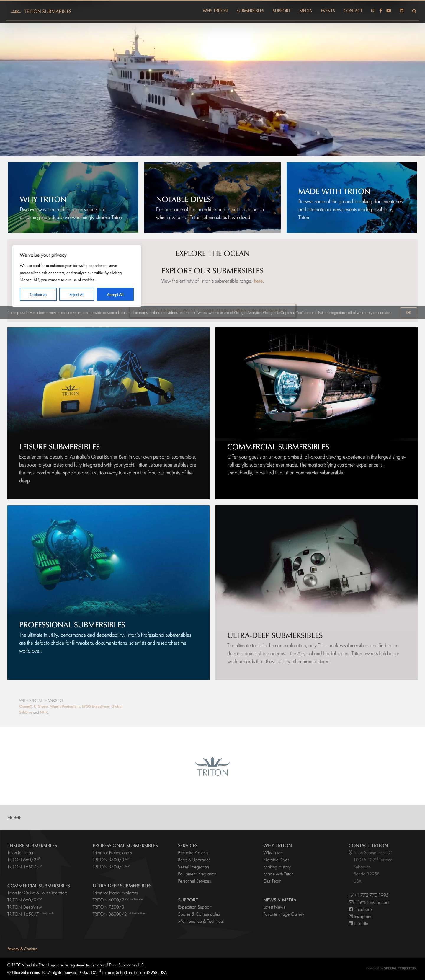The image size is (425, 980).
Task: Open the Commercial Submersibles card
Action: [316, 413]
